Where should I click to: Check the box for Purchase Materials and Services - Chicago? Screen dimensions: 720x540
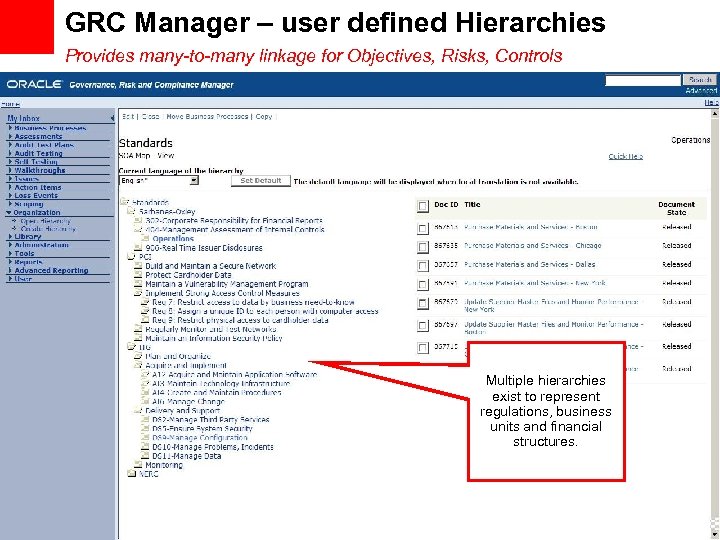tap(423, 247)
